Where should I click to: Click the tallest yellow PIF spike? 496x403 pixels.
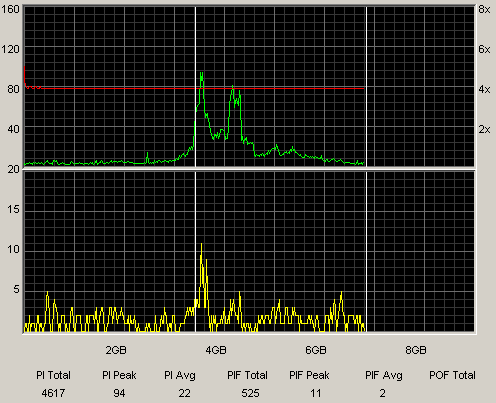[201, 245]
